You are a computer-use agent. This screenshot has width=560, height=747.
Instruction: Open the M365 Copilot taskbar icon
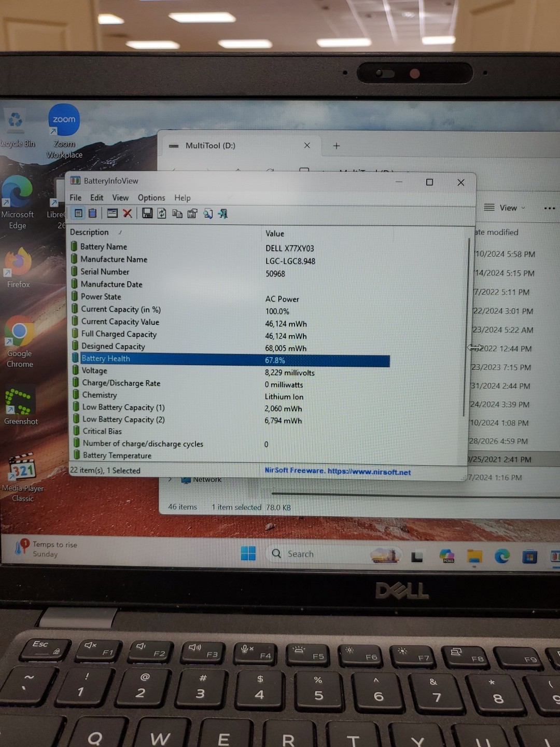[447, 556]
